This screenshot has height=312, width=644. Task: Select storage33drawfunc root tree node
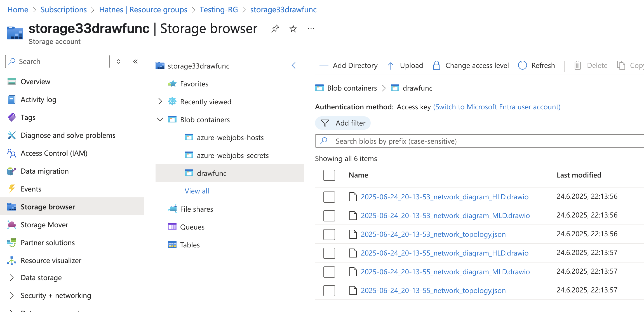click(x=198, y=66)
